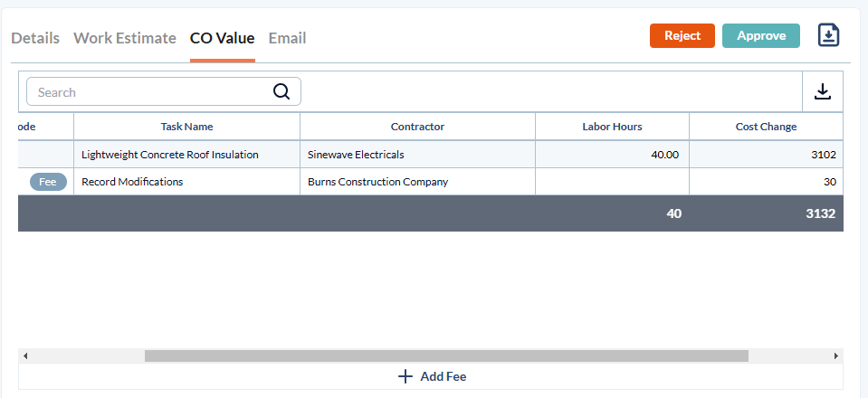Click the export document icon
The height and width of the screenshot is (398, 868).
[x=828, y=35]
